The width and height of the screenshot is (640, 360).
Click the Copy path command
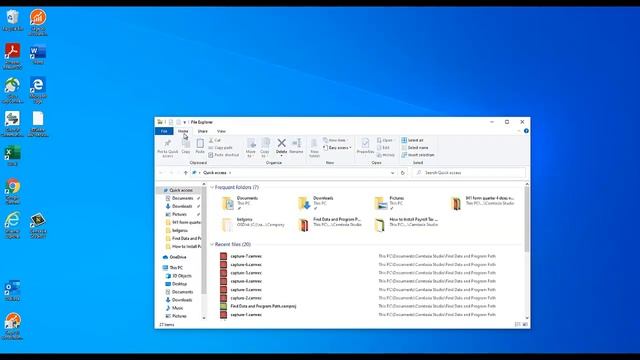[x=220, y=147]
